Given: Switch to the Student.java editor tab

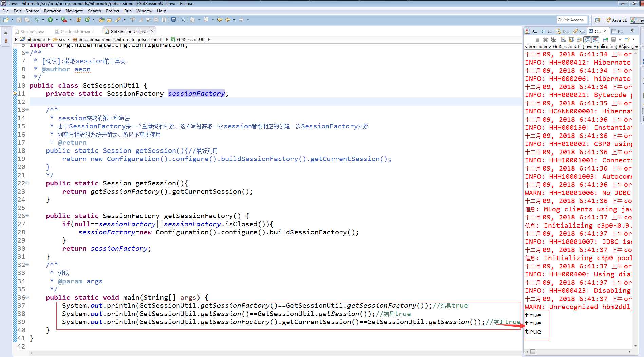Looking at the screenshot, I should (x=30, y=31).
